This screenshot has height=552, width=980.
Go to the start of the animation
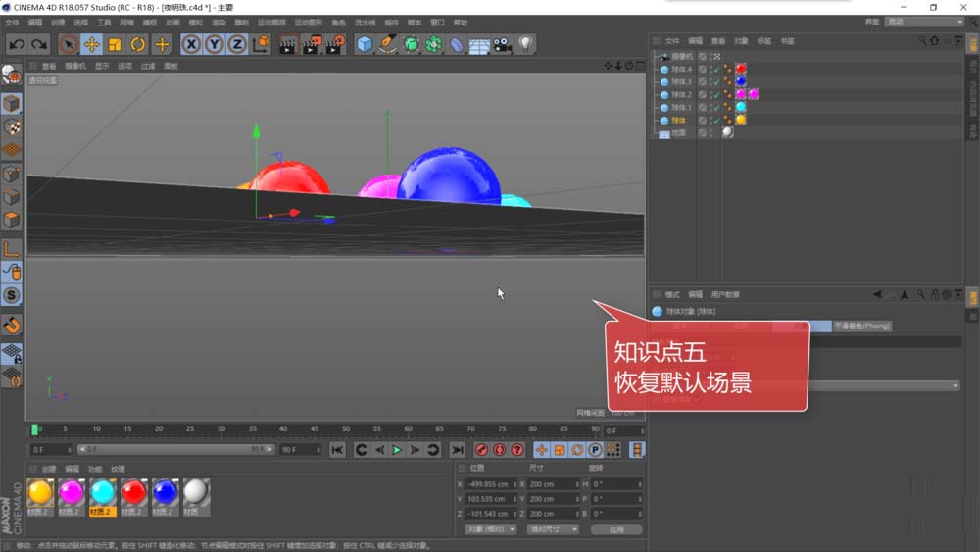[337, 450]
